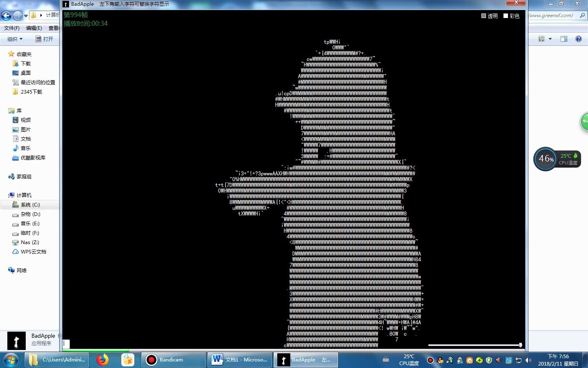Viewport: 588px width, 368px height.
Task: Click the keyboard input method icon in the taskbar
Action: tap(386, 360)
